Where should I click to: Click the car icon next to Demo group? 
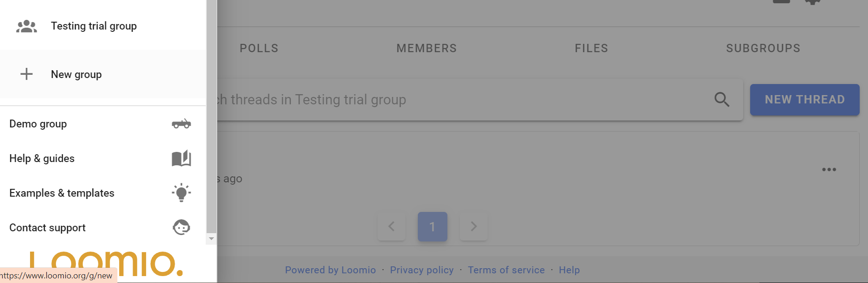[181, 124]
